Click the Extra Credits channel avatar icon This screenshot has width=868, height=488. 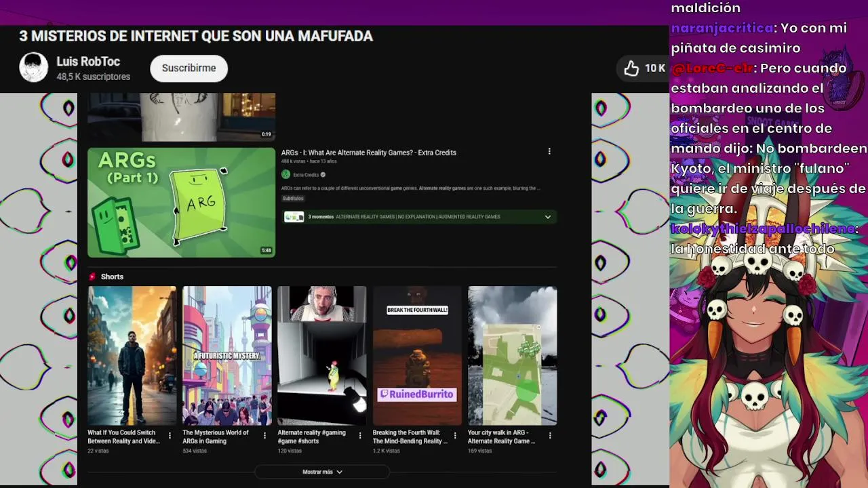286,175
